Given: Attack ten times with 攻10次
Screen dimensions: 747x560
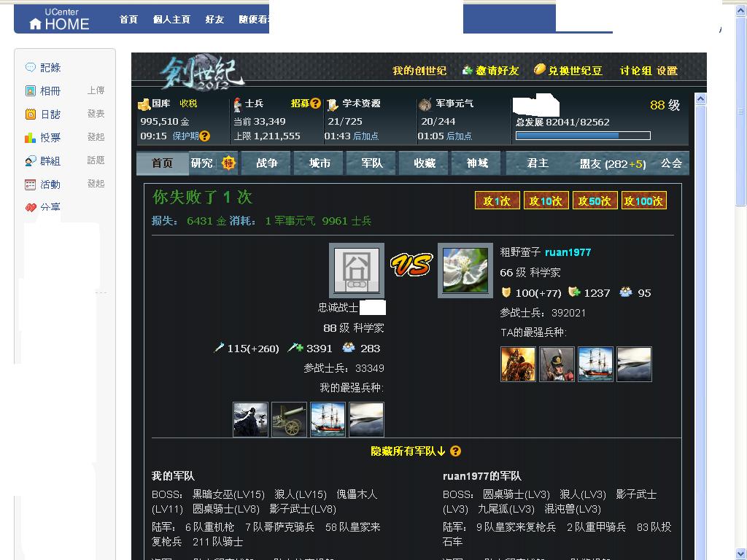Looking at the screenshot, I should [546, 201].
